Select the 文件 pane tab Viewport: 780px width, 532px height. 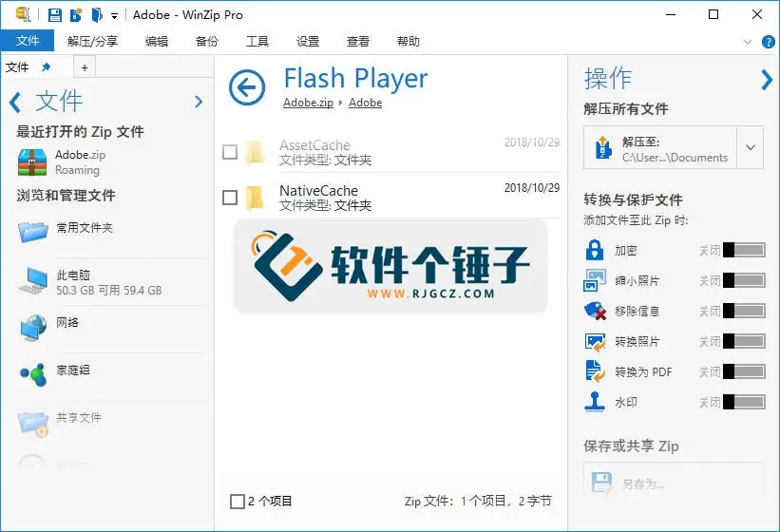[17, 67]
